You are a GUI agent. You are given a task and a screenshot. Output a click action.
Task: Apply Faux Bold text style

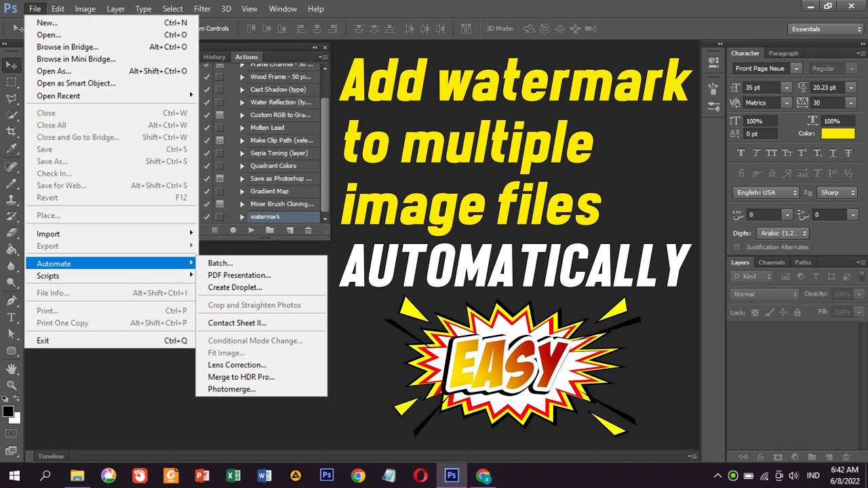pyautogui.click(x=741, y=153)
